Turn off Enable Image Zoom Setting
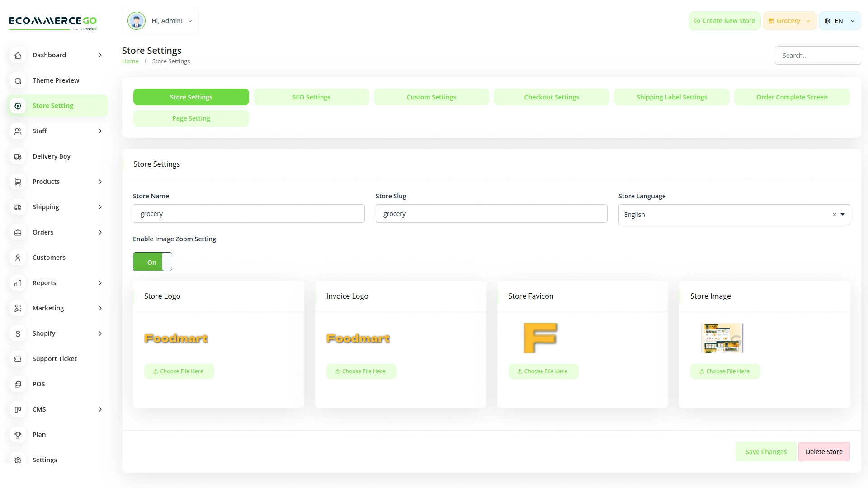Screen dimensions: 868x488 point(152,262)
